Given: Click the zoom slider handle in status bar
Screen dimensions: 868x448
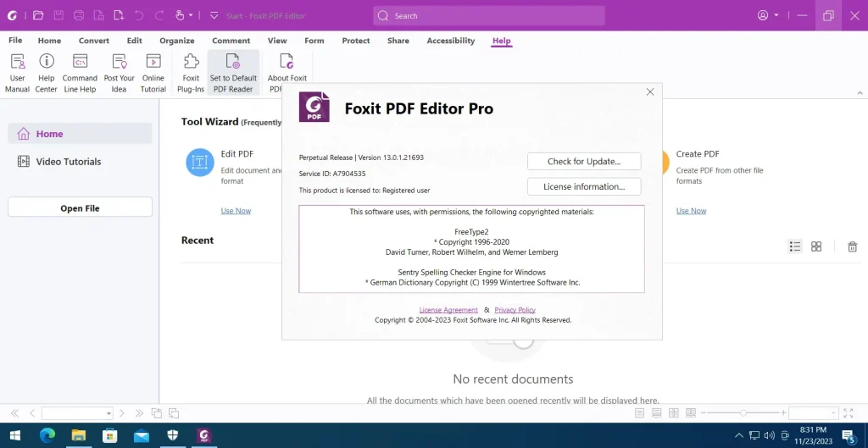Looking at the screenshot, I should click(743, 413).
